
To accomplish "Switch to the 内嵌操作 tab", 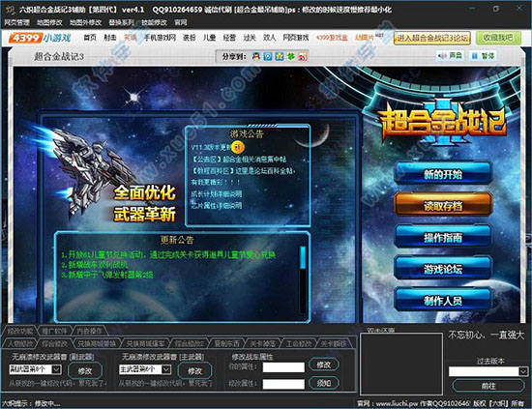I will point(90,331).
